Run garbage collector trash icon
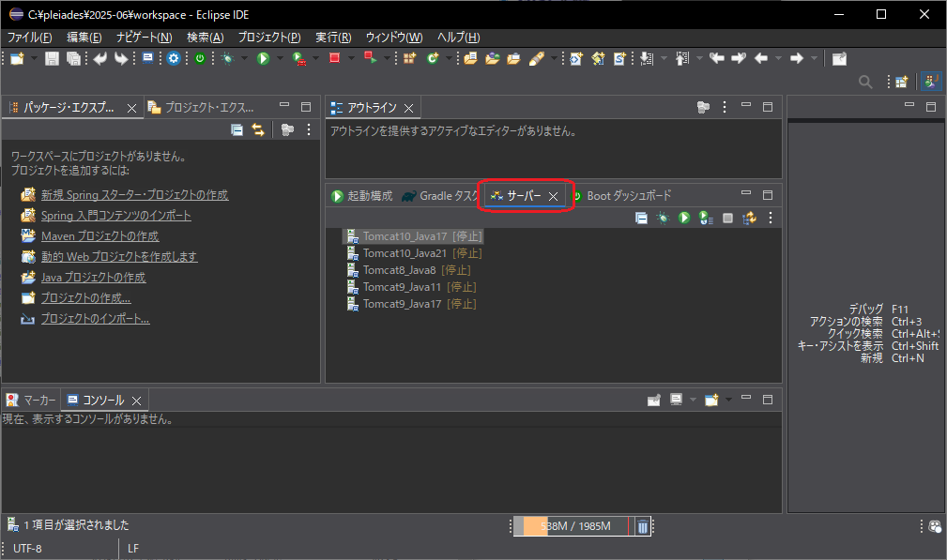This screenshot has height=560, width=947. (642, 526)
